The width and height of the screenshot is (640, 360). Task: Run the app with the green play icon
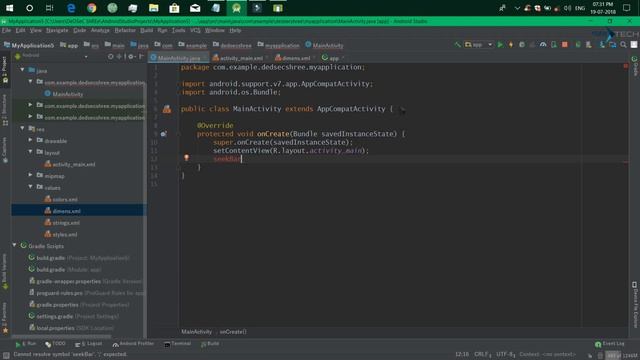[x=500, y=45]
